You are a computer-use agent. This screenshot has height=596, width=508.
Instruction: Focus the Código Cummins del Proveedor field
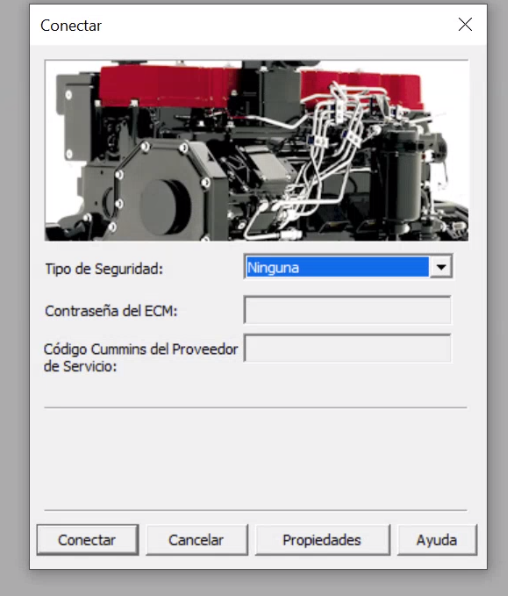pos(348,348)
